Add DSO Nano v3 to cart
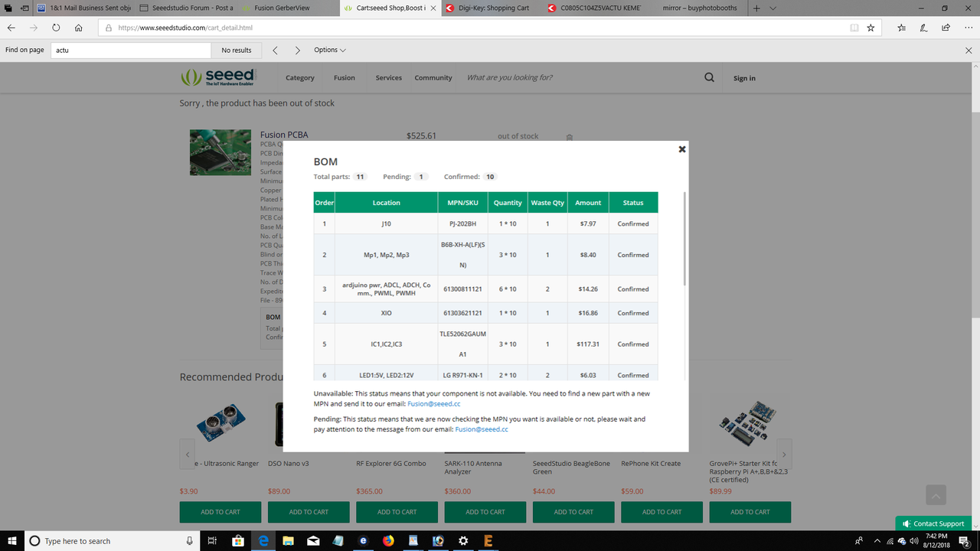This screenshot has width=980, height=551. pyautogui.click(x=309, y=512)
